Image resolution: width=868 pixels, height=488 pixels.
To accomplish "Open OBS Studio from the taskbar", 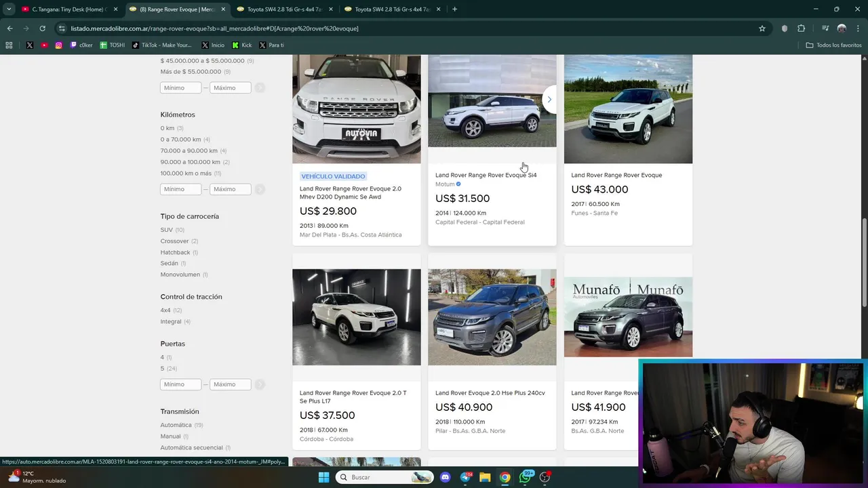I will coord(545,477).
